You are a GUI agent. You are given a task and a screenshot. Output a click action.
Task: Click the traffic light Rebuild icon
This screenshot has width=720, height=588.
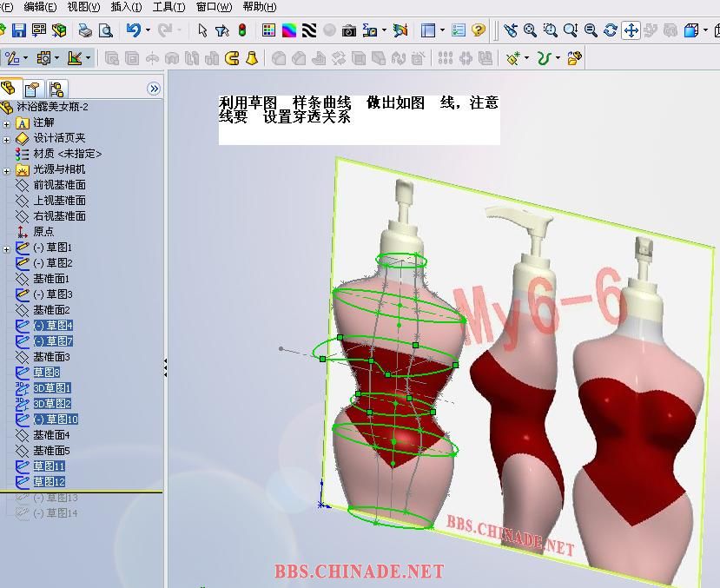click(x=242, y=30)
